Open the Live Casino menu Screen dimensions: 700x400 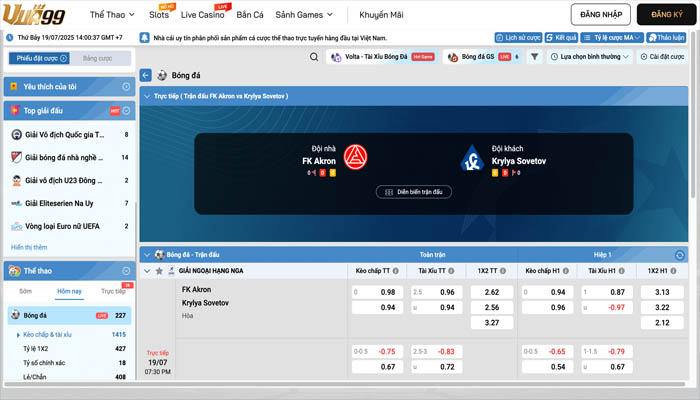coord(203,15)
